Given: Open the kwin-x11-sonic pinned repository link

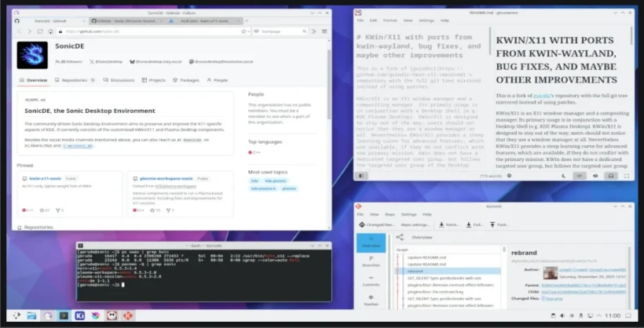Looking at the screenshot, I should [46, 179].
